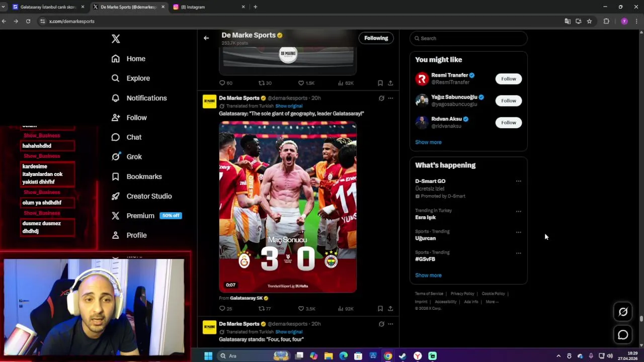Open the Esra Işık trending topic
644x362 pixels.
tap(426, 218)
